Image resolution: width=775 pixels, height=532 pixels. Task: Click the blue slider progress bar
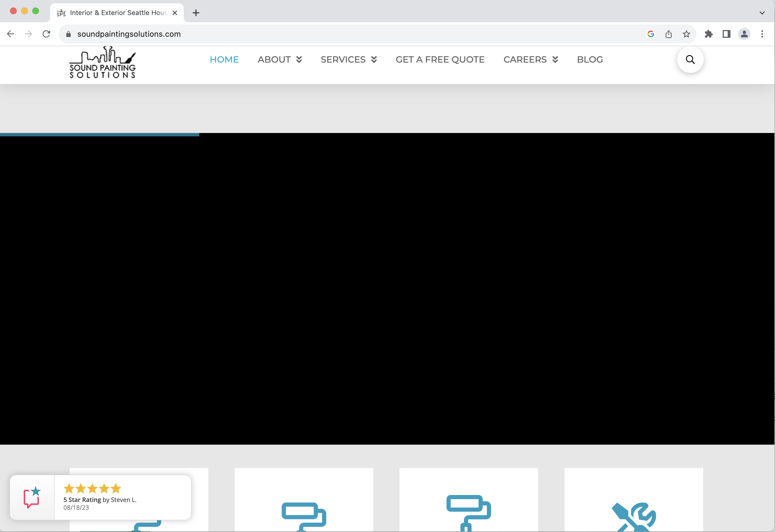[99, 135]
